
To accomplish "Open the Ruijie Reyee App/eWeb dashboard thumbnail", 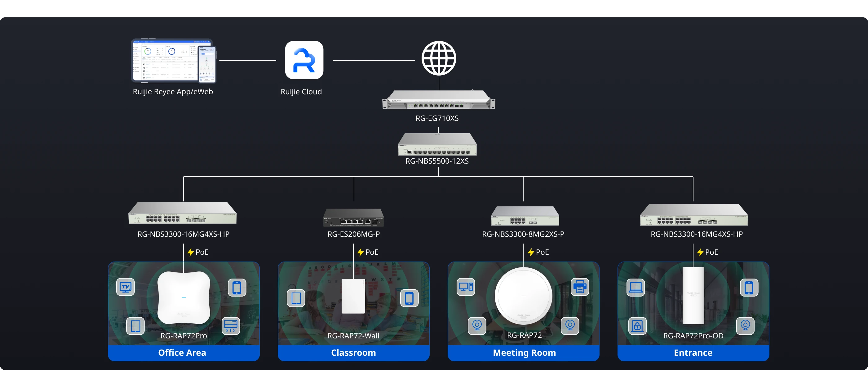I will pyautogui.click(x=174, y=61).
